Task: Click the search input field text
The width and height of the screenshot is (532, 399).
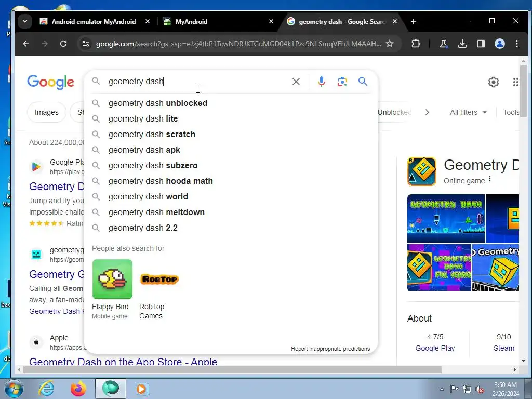Action: click(x=136, y=82)
